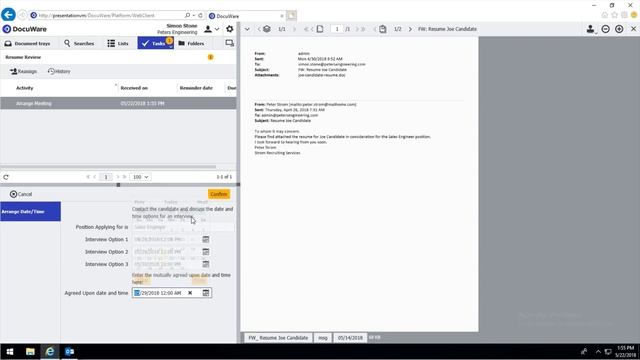Screen dimensions: 640x360
Task: Open the 100 items-per-page dropdown
Action: point(140,177)
